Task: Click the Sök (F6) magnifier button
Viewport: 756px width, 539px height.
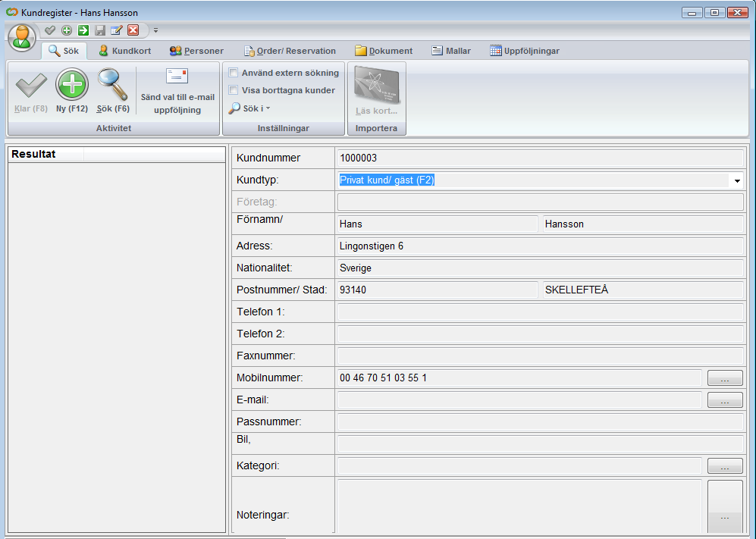Action: (113, 91)
